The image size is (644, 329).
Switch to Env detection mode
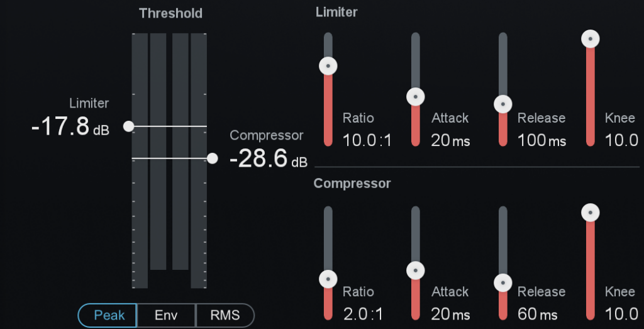point(166,315)
